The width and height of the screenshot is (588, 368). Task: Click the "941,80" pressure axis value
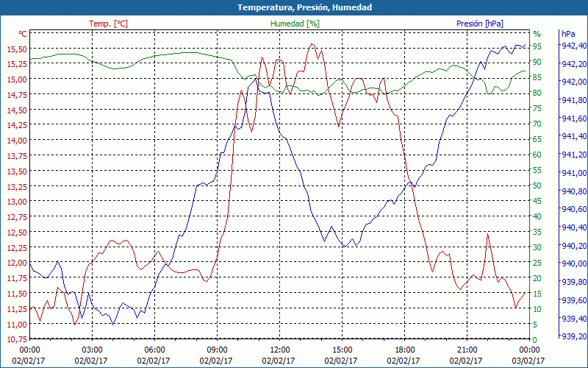(x=574, y=100)
